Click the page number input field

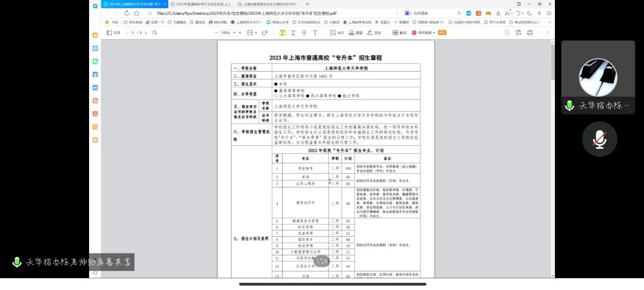[x=133, y=33]
